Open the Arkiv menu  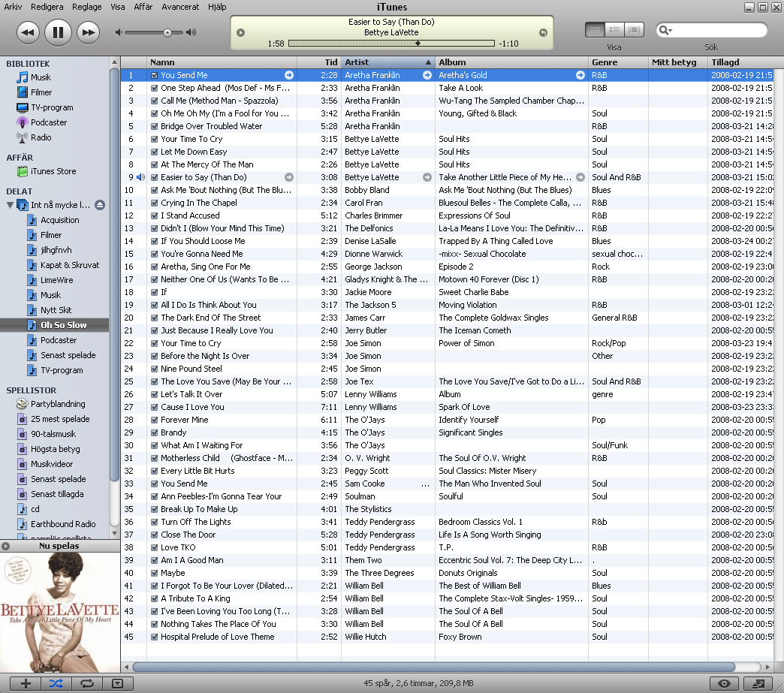(x=13, y=7)
